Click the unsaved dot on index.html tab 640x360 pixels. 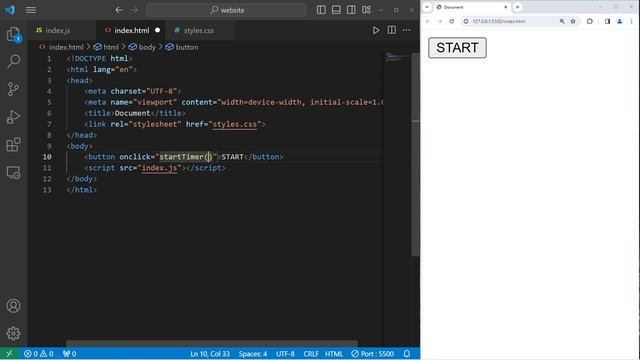[158, 30]
